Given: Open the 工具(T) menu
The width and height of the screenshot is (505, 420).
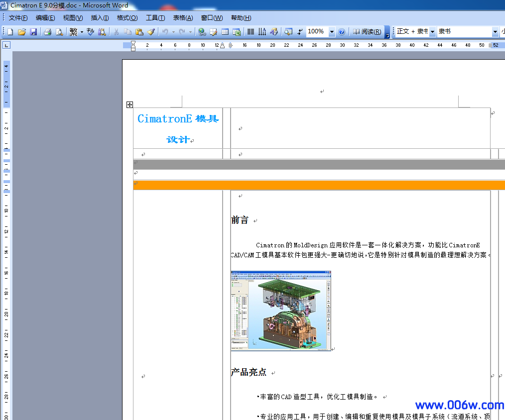Looking at the screenshot, I should (x=155, y=18).
